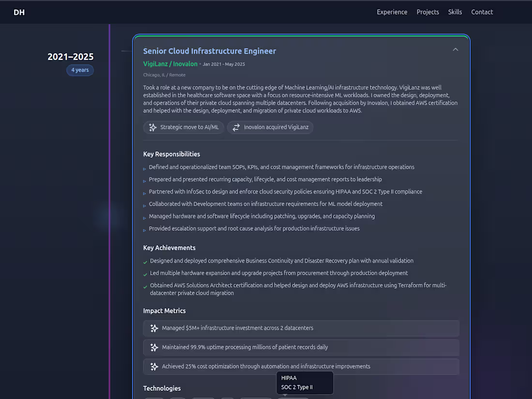
Task: Click triangle bullet beside team SOPs responsibility
Action: coord(145,169)
